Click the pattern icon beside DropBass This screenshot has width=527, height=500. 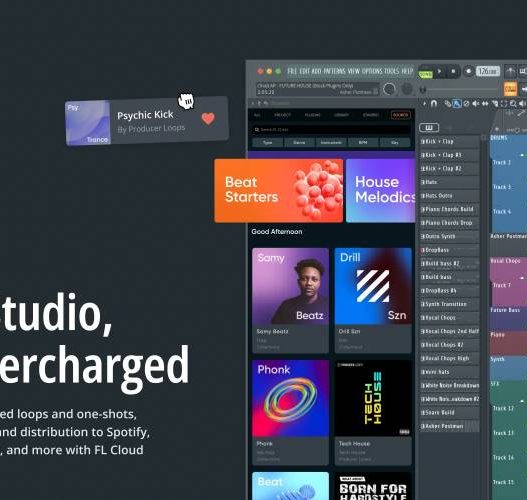coord(423,250)
